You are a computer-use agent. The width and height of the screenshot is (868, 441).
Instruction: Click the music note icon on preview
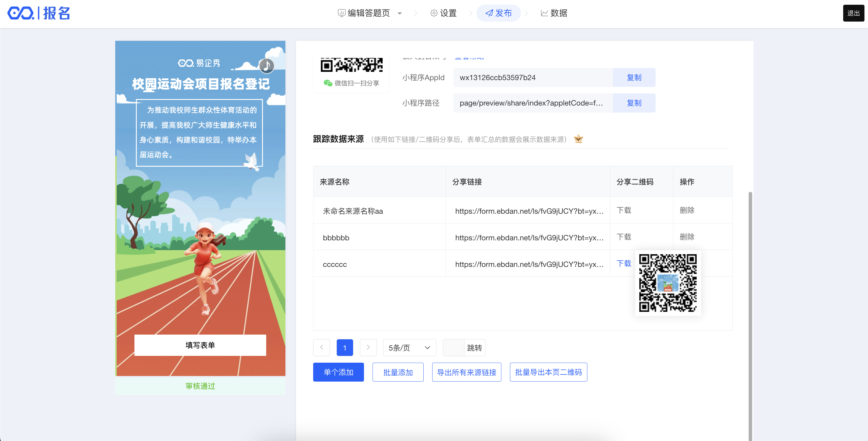[266, 65]
